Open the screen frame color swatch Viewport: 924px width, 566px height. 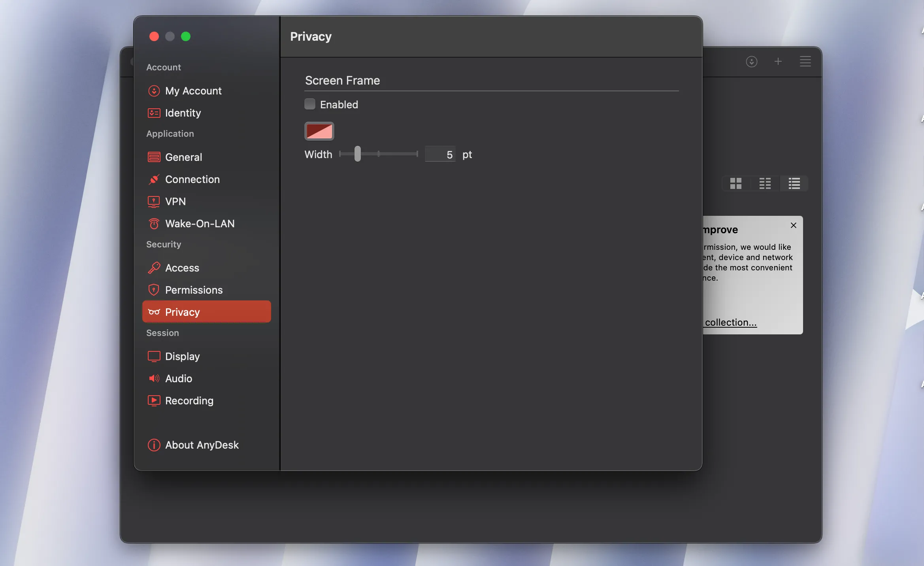[x=319, y=131]
